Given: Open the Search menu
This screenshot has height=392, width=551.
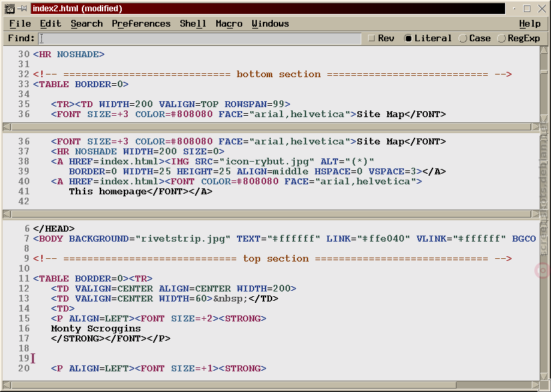Looking at the screenshot, I should [87, 23].
